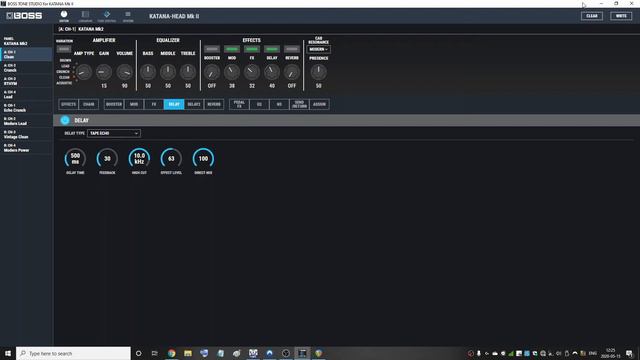Switch to the Delay2 tab

point(194,104)
